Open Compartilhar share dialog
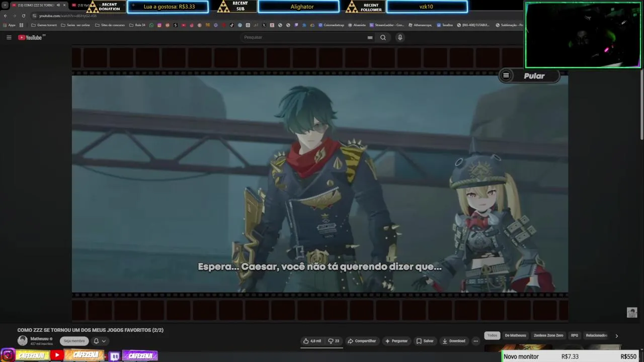The height and width of the screenshot is (362, 644). coord(362,341)
